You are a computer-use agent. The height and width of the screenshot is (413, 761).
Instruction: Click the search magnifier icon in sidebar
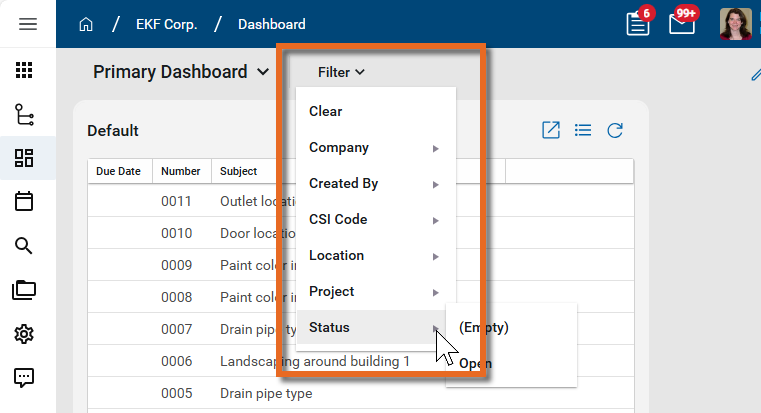[24, 246]
